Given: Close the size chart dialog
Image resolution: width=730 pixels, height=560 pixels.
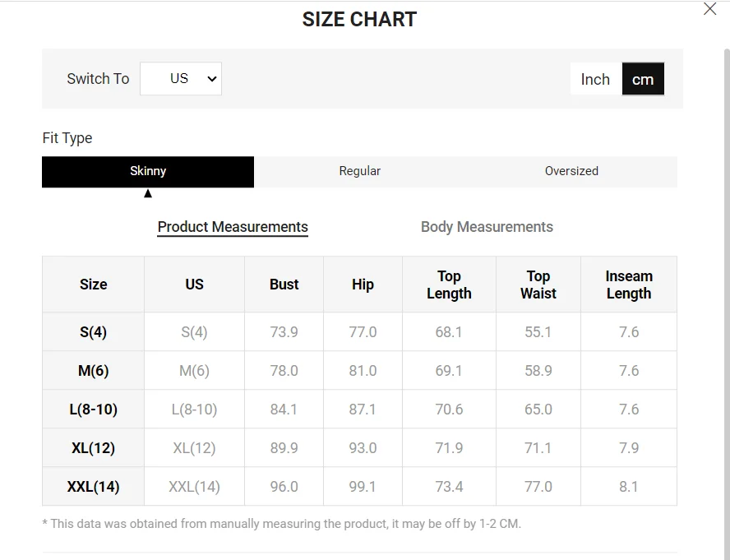Looking at the screenshot, I should pos(709,9).
